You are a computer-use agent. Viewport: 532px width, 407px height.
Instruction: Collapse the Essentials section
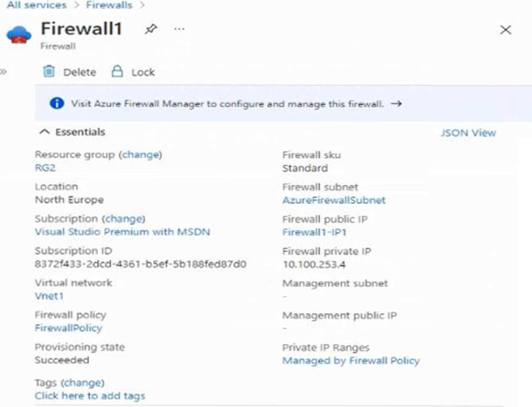pyautogui.click(x=44, y=132)
